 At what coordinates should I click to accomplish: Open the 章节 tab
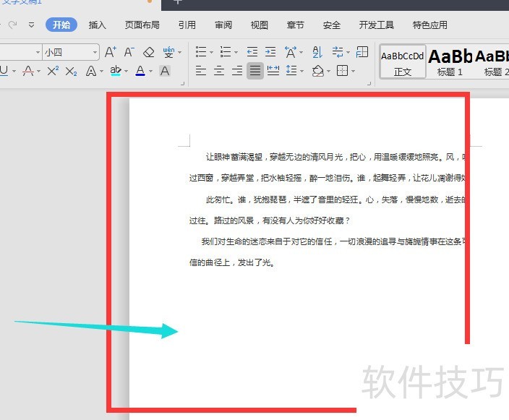pyautogui.click(x=296, y=25)
